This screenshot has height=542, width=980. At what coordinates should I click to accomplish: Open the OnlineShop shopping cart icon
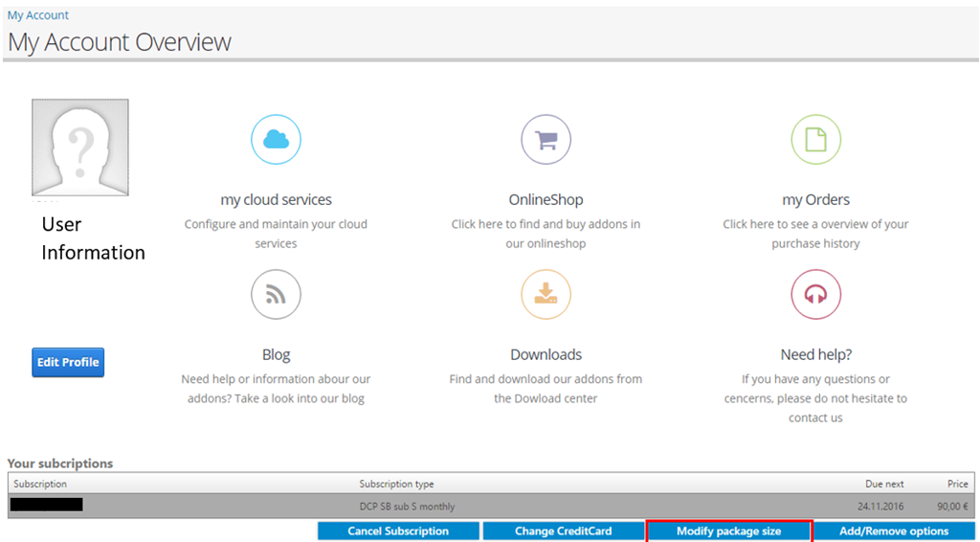click(546, 140)
